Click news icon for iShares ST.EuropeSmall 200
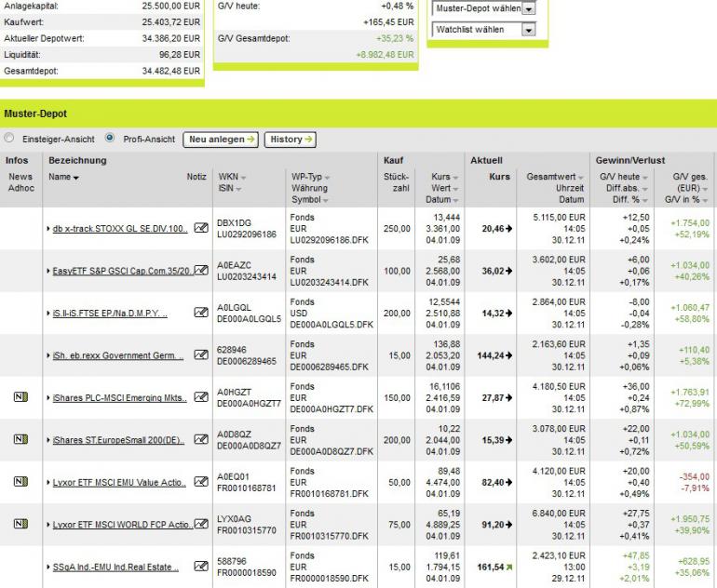The height and width of the screenshot is (588, 717). coord(20,440)
